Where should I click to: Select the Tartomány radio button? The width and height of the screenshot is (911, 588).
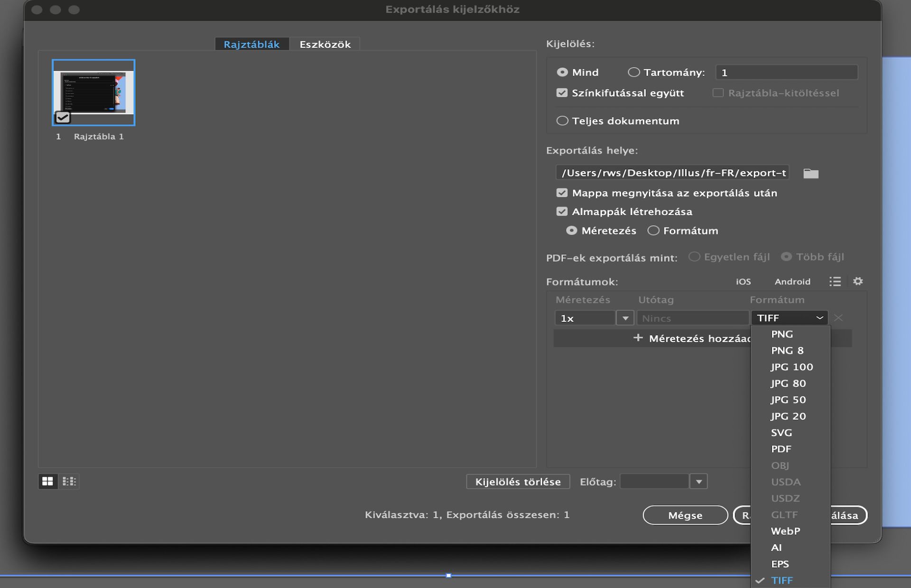click(633, 72)
